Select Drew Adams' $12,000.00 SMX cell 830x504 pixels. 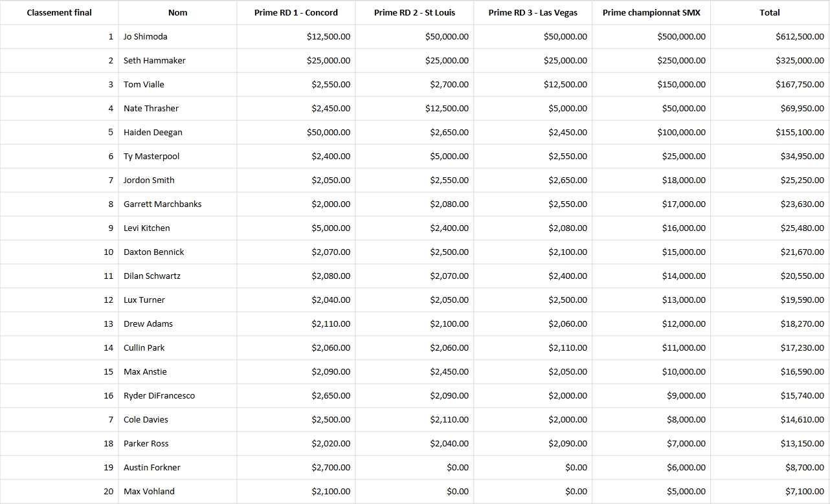click(x=651, y=323)
